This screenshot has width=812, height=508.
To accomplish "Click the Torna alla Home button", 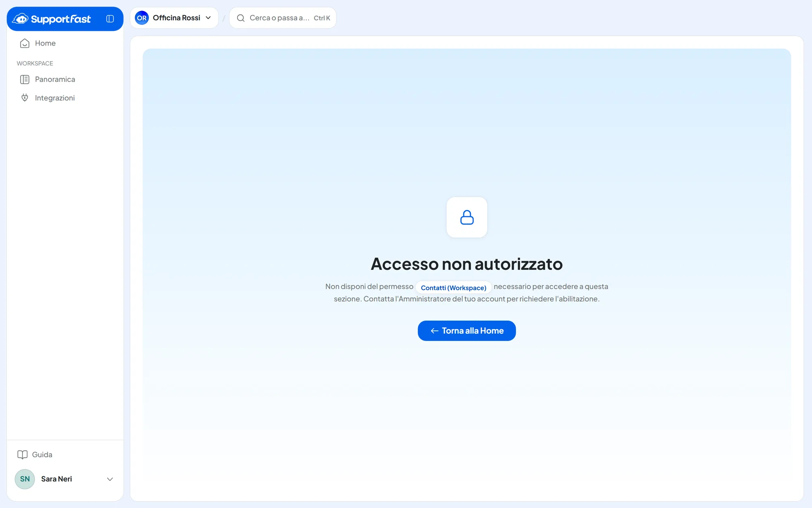I will [467, 331].
